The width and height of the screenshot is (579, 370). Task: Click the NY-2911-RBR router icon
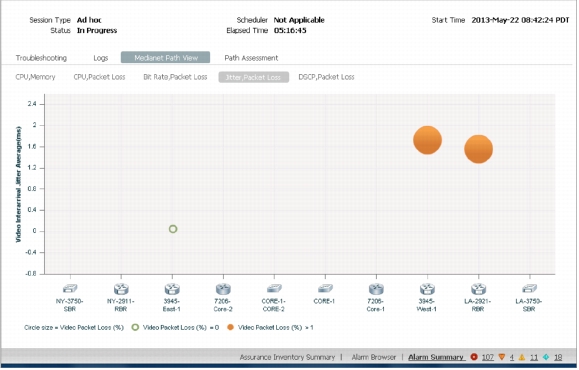[x=121, y=288]
